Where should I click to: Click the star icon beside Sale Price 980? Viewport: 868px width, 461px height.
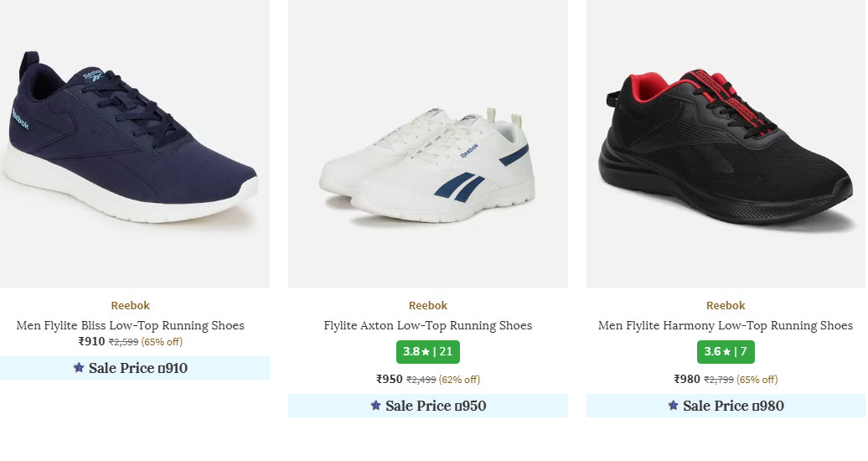point(673,406)
